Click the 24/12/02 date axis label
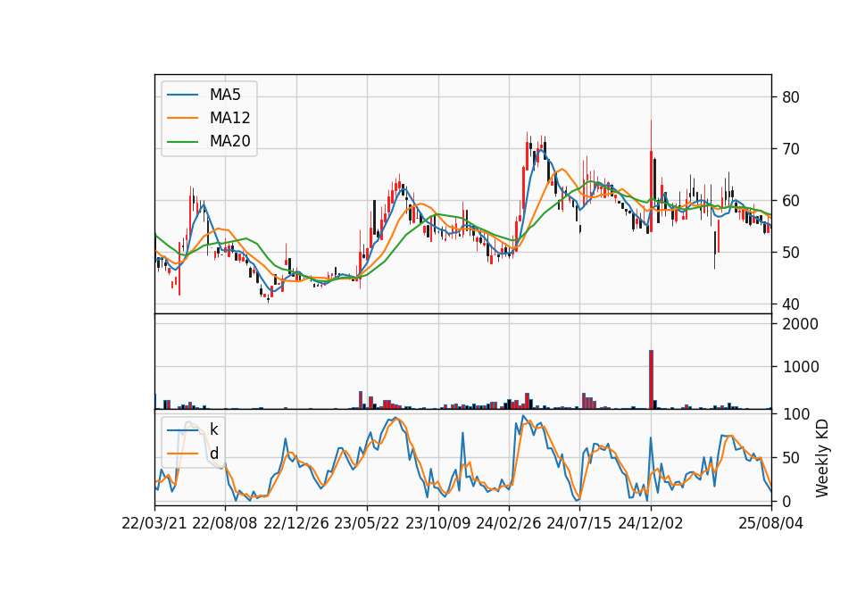The width and height of the screenshot is (857, 616). (651, 523)
